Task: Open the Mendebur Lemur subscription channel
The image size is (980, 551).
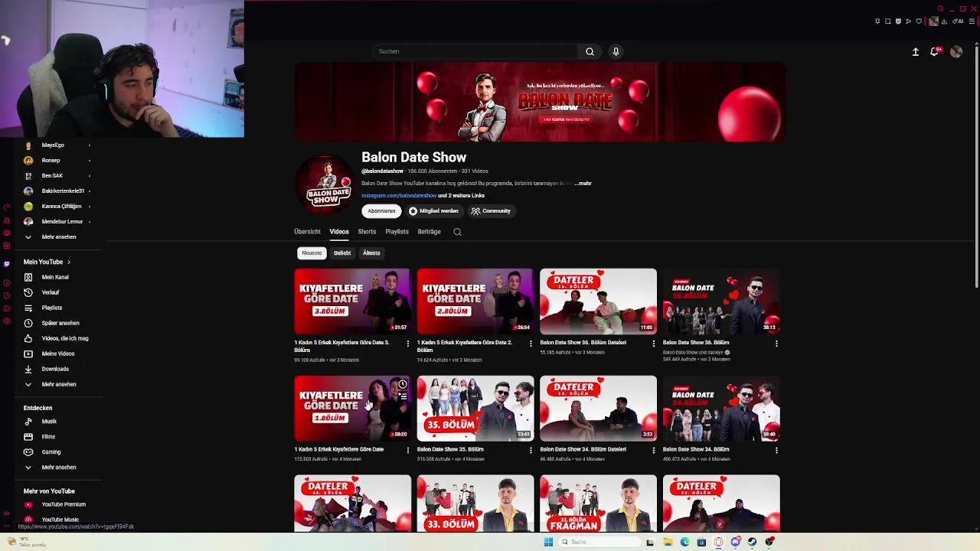Action: click(57, 222)
